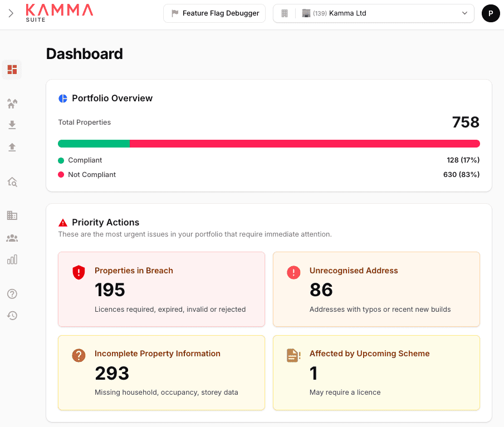Click the exclamation circle icon in Unrecognised Address
Image resolution: width=504 pixels, height=427 pixels.
[293, 272]
